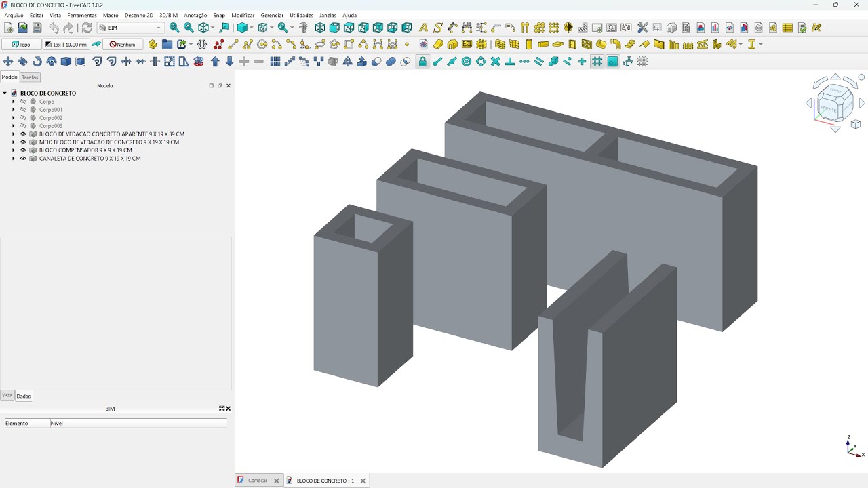Image resolution: width=868 pixels, height=488 pixels.
Task: Toggle snap to center circle
Action: tap(467, 61)
